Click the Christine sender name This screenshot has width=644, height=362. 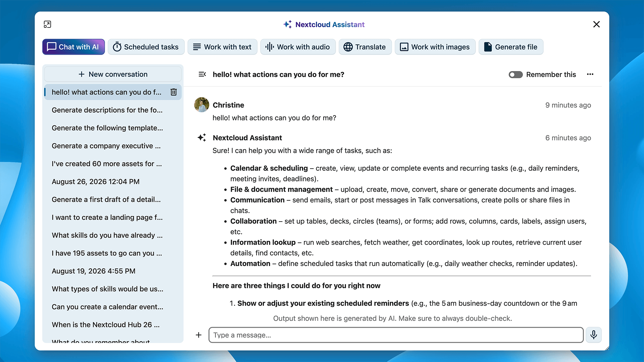click(x=228, y=105)
